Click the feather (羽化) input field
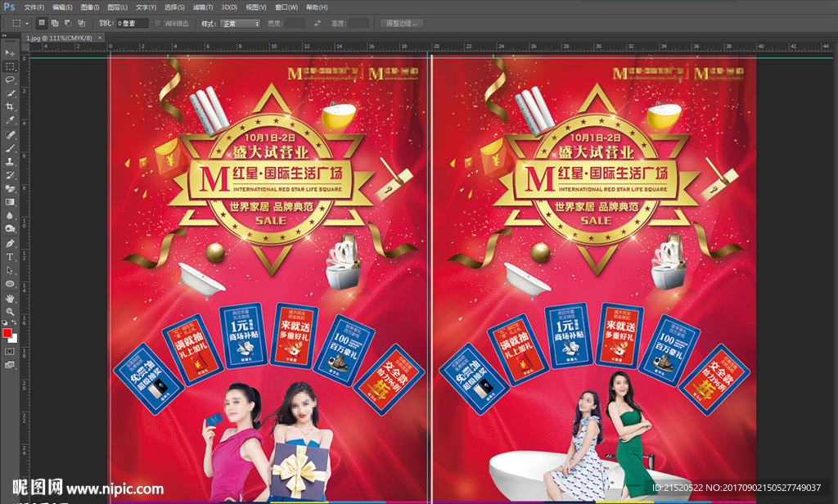Screen dimensions: 838x504 (132, 23)
